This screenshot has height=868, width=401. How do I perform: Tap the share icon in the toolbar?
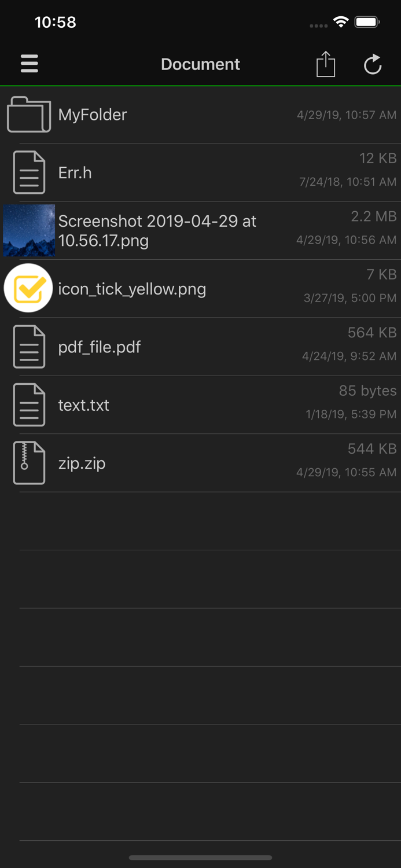[x=326, y=64]
